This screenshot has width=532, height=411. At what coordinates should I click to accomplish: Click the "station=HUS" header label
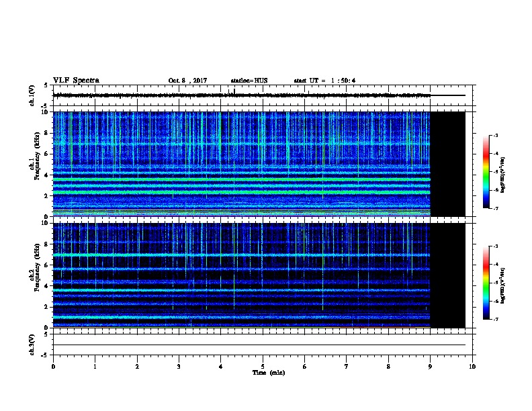point(249,81)
